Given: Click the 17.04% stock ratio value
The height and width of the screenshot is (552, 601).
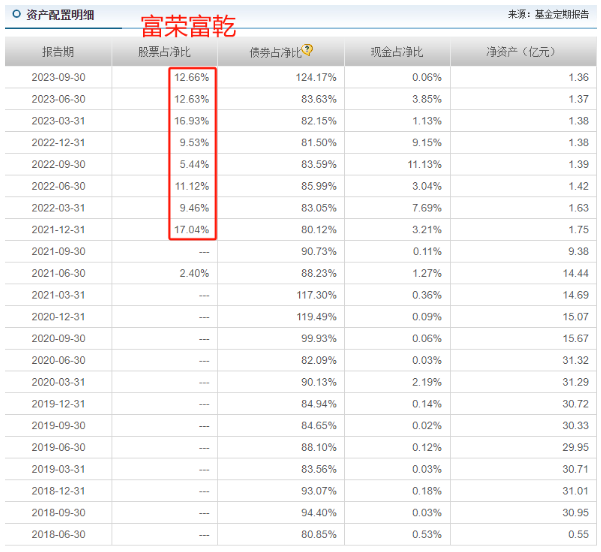Looking at the screenshot, I should (192, 230).
